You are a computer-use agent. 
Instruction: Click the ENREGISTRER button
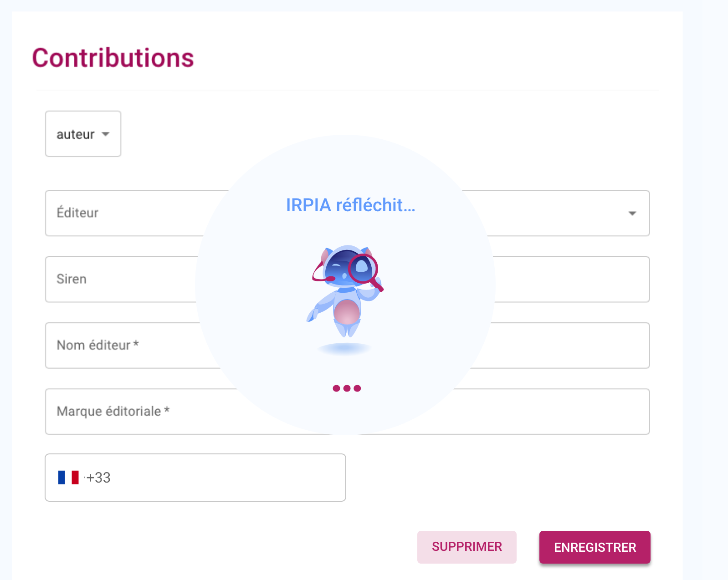pos(595,547)
